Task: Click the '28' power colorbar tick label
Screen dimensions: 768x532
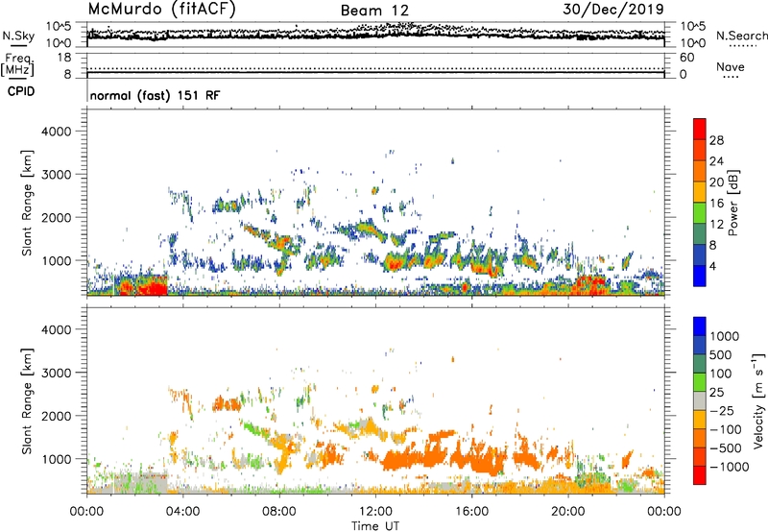Action: pos(716,140)
